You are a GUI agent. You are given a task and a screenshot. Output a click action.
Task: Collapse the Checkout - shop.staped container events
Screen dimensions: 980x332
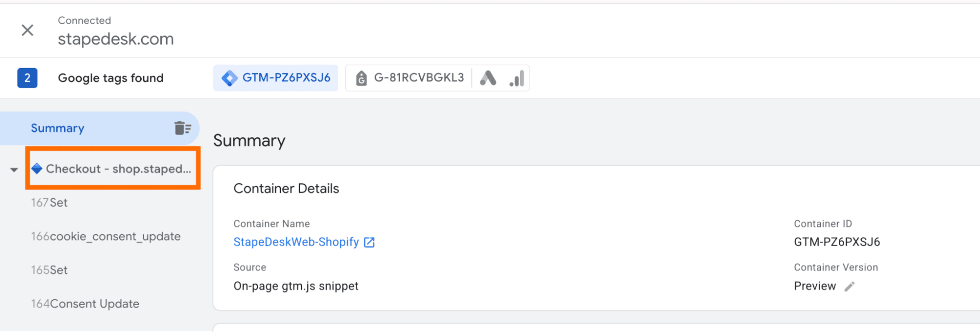[x=13, y=169]
